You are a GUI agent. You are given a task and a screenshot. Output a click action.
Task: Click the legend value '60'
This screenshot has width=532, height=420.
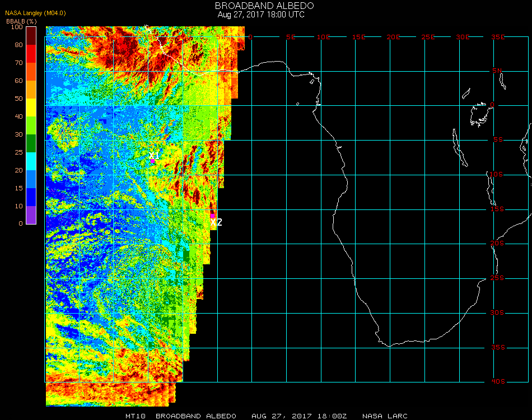pos(18,81)
